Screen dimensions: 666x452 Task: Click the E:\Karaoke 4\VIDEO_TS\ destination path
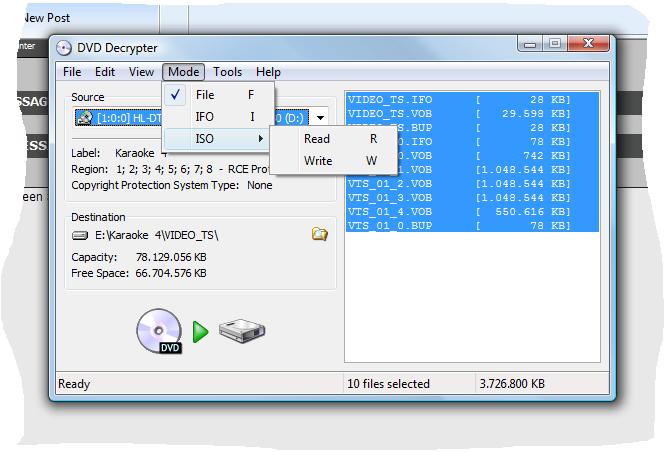pyautogui.click(x=156, y=235)
